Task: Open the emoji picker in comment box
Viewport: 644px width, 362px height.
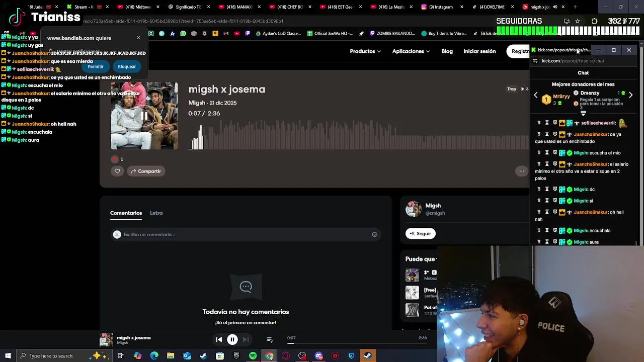Action: pos(374,234)
